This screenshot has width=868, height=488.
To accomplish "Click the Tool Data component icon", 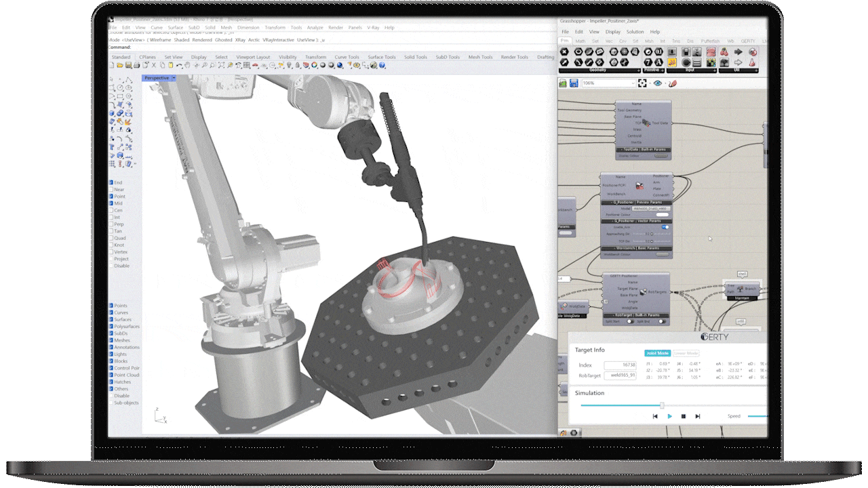I will point(646,123).
